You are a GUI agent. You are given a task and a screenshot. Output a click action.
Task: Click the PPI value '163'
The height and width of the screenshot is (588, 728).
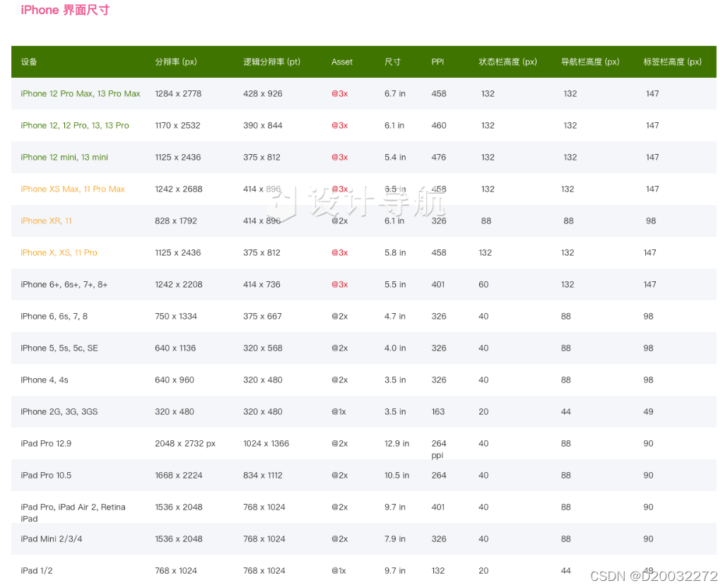pos(438,411)
